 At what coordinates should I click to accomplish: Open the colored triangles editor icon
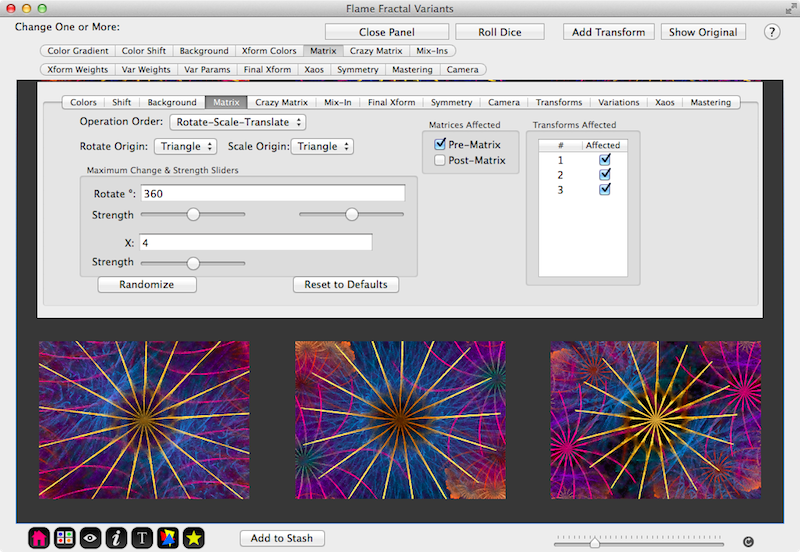click(x=168, y=538)
